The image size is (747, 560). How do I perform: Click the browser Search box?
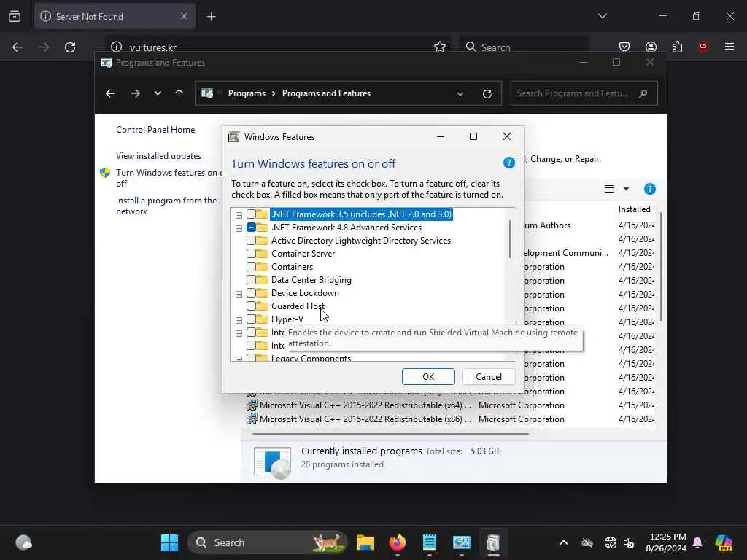coord(524,47)
